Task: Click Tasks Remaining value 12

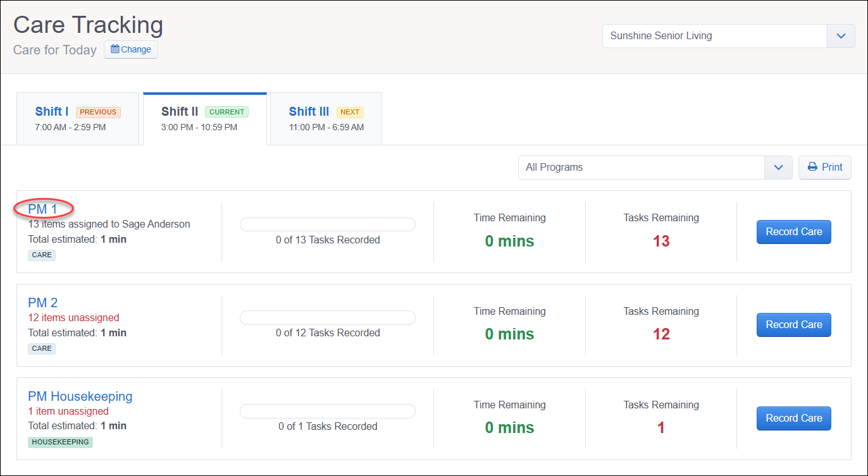Action: (661, 334)
